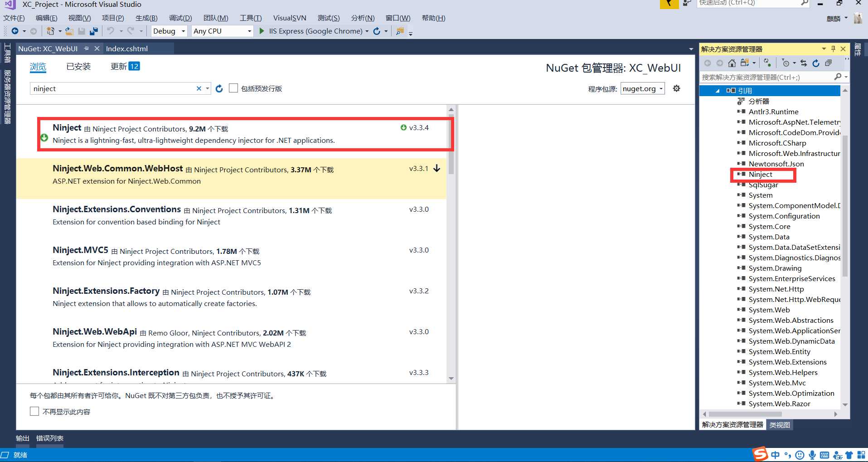Screen dimensions: 868x462
Task: Open the nuget.org package source dropdown
Action: [642, 88]
